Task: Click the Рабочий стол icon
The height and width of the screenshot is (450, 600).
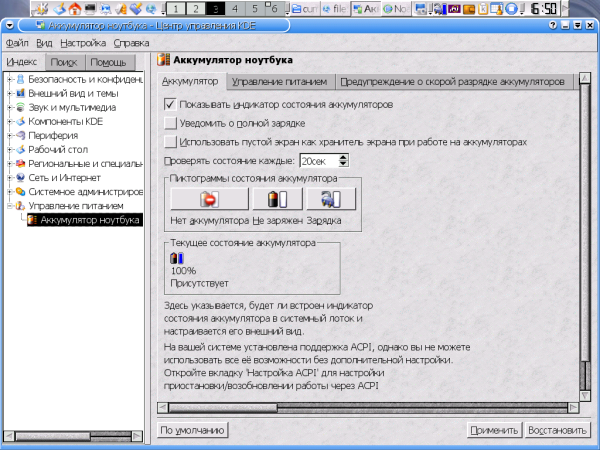Action: 20,150
